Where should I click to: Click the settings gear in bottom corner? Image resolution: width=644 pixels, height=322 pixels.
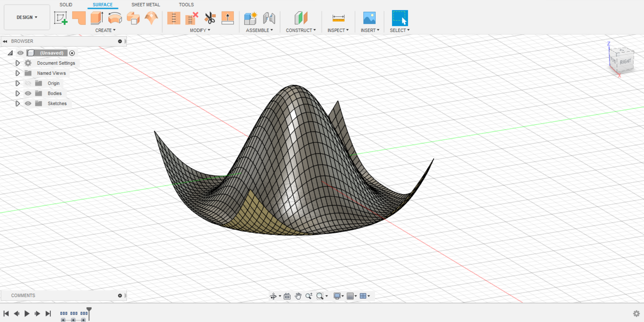pyautogui.click(x=636, y=314)
